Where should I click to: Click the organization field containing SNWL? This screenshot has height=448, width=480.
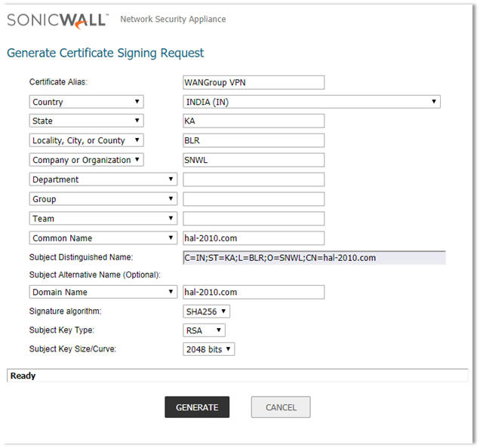tap(253, 160)
